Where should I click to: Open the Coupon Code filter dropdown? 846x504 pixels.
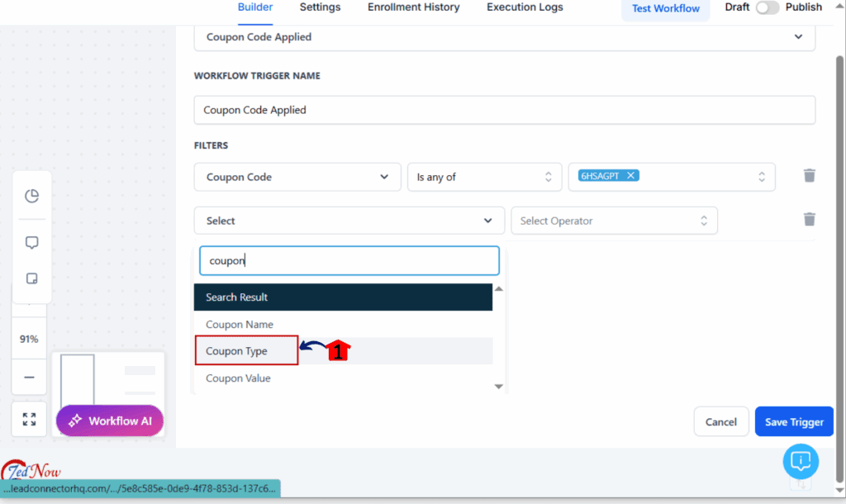[297, 177]
